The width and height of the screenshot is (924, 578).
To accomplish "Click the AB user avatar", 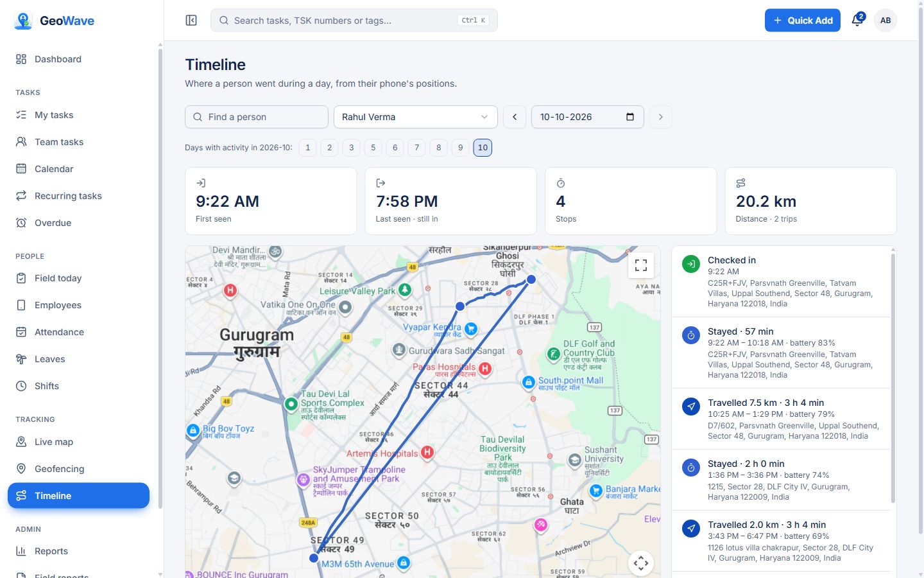I will coord(886,21).
